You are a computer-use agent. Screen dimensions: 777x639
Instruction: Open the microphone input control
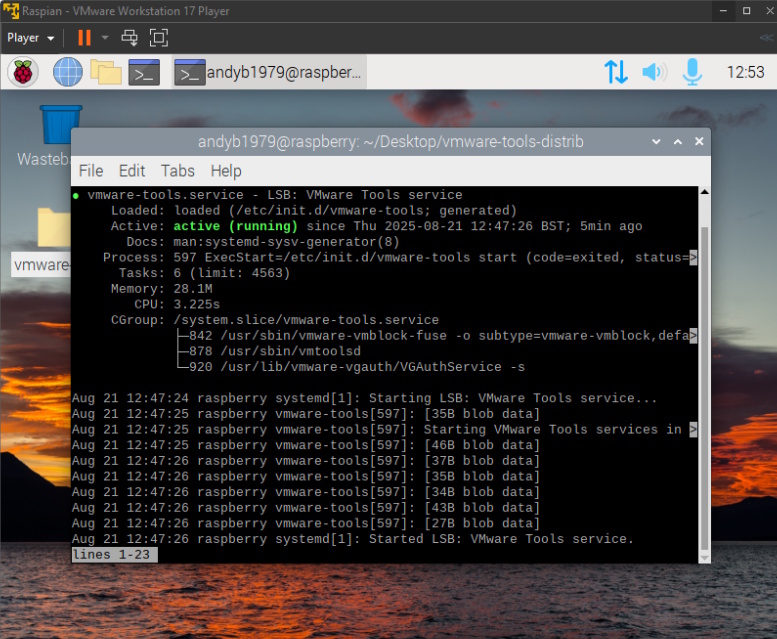[x=692, y=72]
